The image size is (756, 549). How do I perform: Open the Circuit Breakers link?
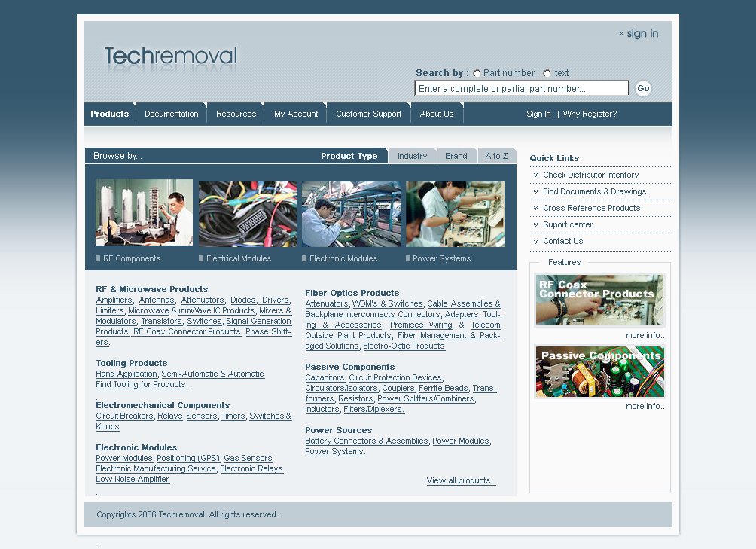click(x=124, y=416)
